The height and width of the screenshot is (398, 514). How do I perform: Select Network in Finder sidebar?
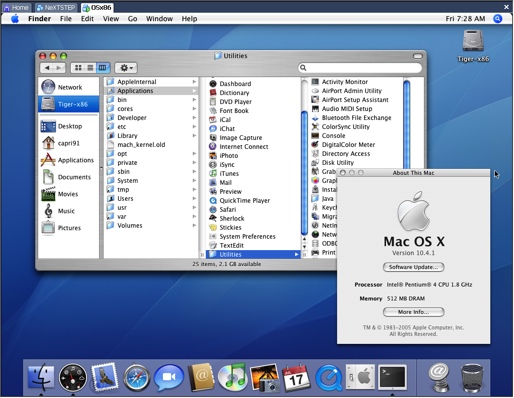(x=68, y=87)
